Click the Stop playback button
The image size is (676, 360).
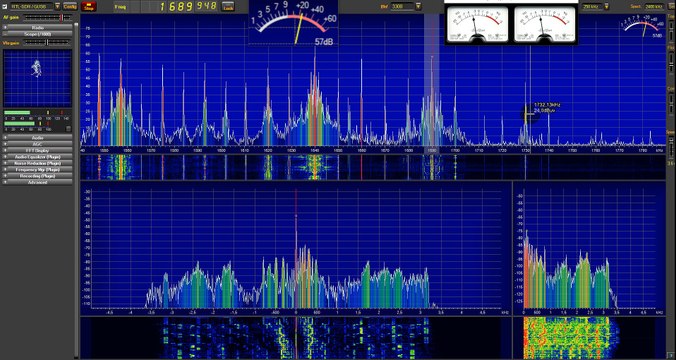point(88,6)
